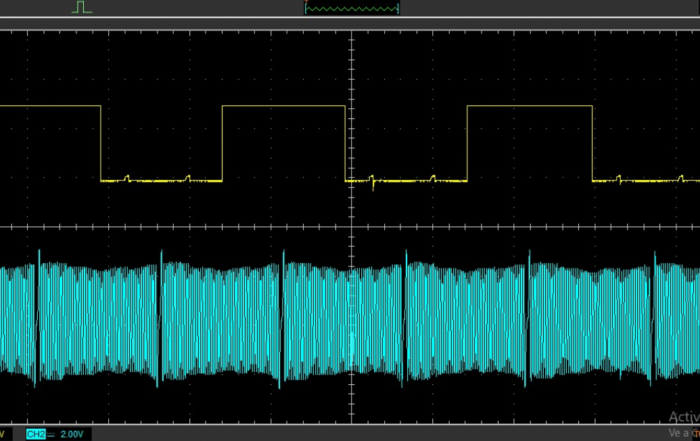Click the green waveform record overview bar
The width and height of the screenshot is (700, 441).
pos(351,8)
